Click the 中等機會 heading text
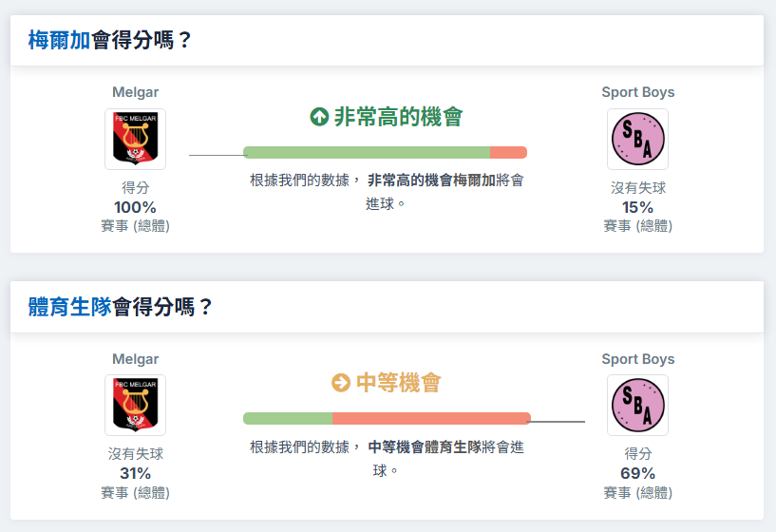 [x=398, y=383]
